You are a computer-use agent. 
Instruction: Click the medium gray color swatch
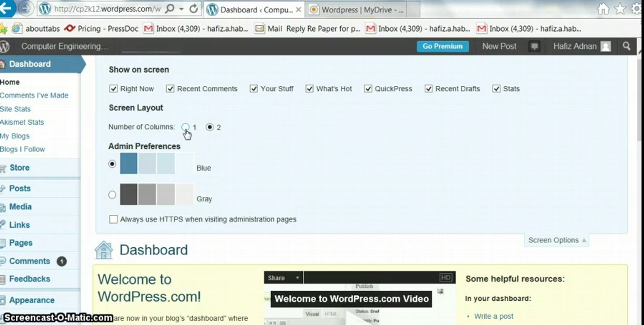[x=147, y=194]
